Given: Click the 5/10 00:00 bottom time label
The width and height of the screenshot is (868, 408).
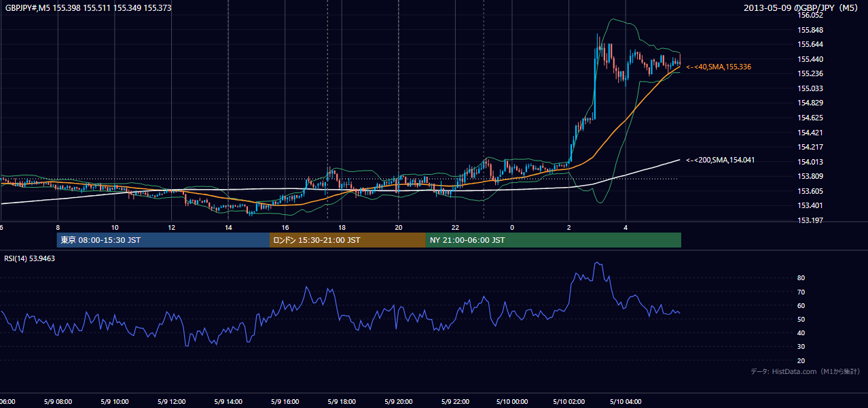Looking at the screenshot, I should pyautogui.click(x=512, y=401).
